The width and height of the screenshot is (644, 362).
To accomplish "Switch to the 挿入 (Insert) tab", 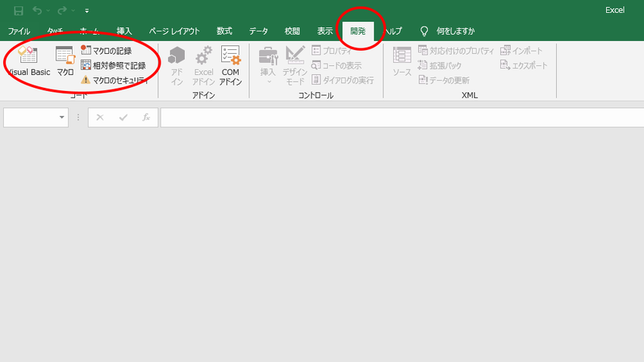I will pos(124,31).
